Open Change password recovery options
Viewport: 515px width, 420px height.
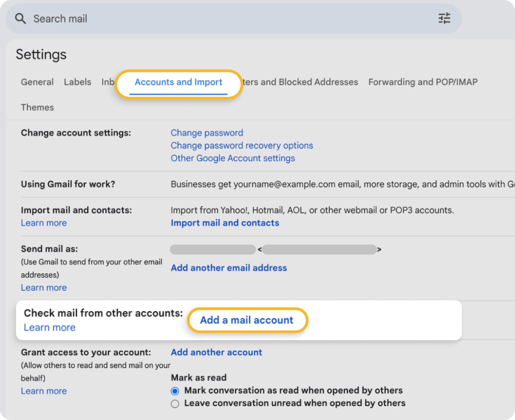(242, 146)
